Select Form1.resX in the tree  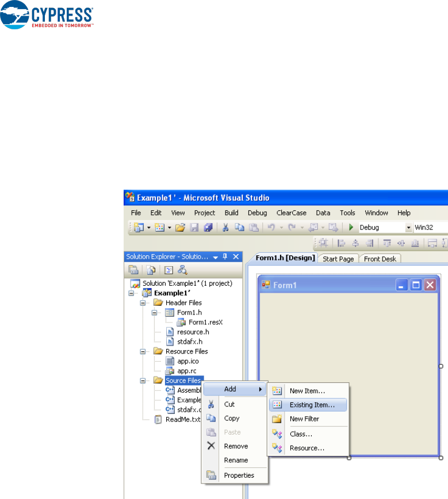tap(205, 323)
